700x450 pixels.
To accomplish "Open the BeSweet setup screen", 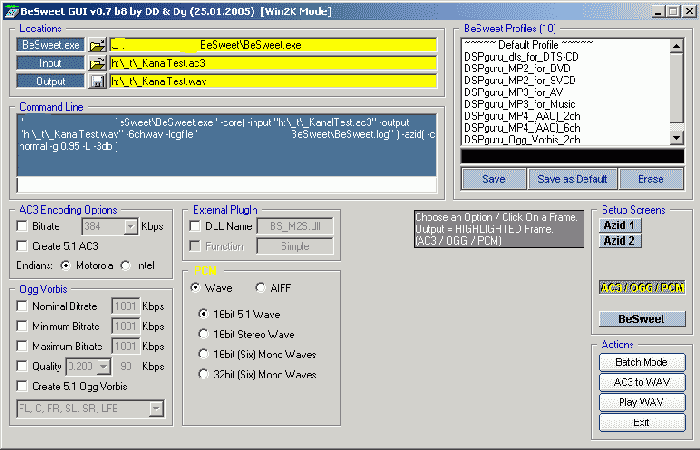I will tap(642, 319).
